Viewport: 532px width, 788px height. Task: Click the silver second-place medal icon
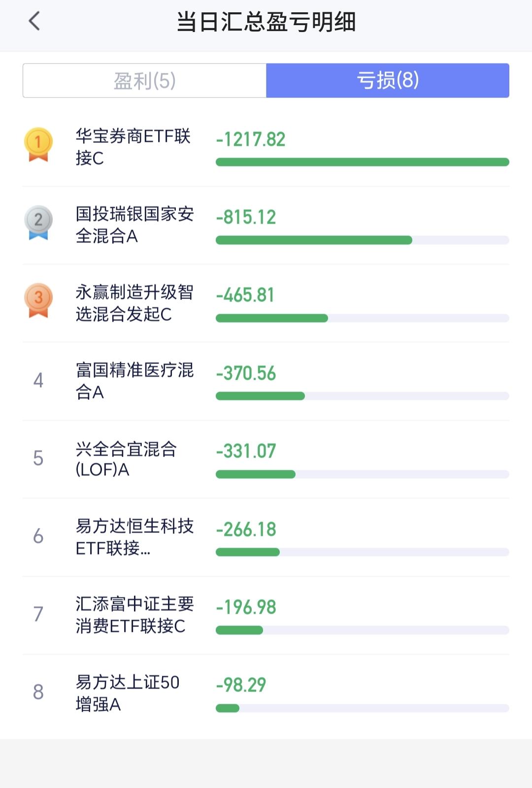(38, 223)
